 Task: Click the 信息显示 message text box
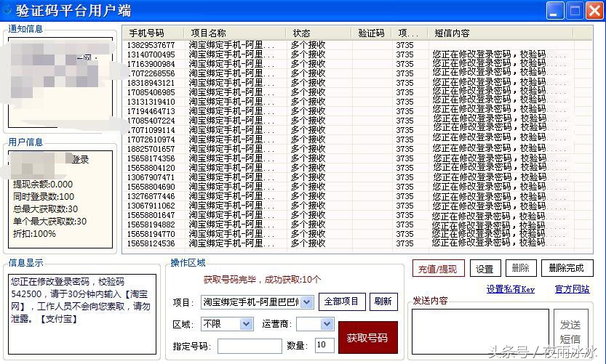click(82, 314)
